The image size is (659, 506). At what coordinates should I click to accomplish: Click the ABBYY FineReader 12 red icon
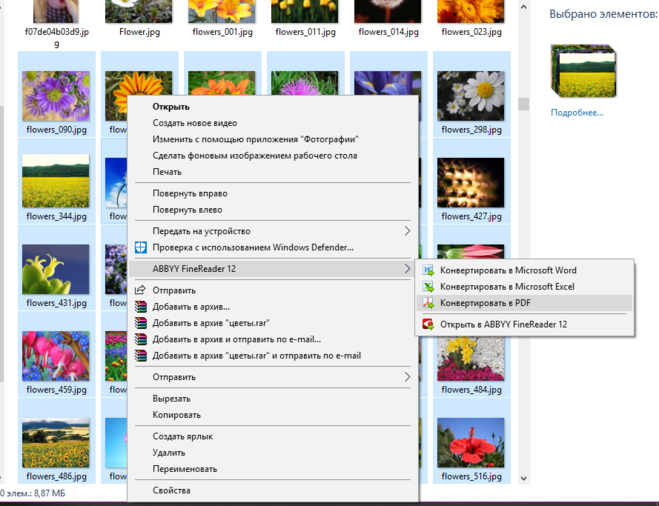[428, 324]
